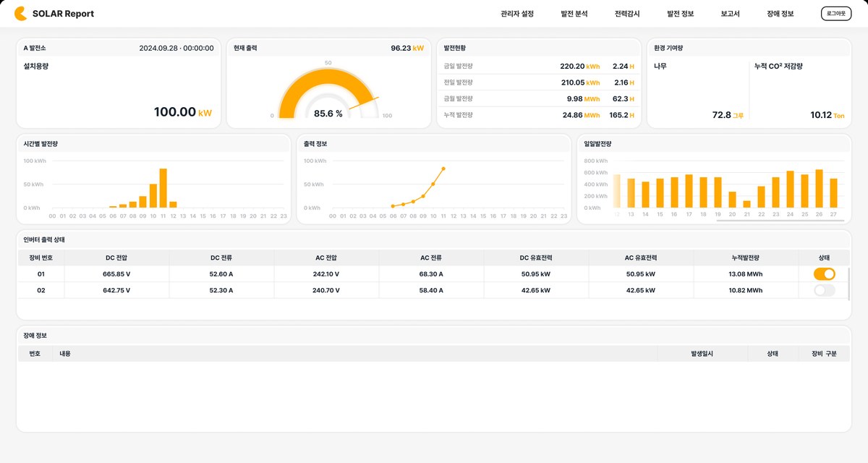Screen dimensions: 868x463
Task: Select the hour 11 bar in hourly chart
Action: point(163,188)
